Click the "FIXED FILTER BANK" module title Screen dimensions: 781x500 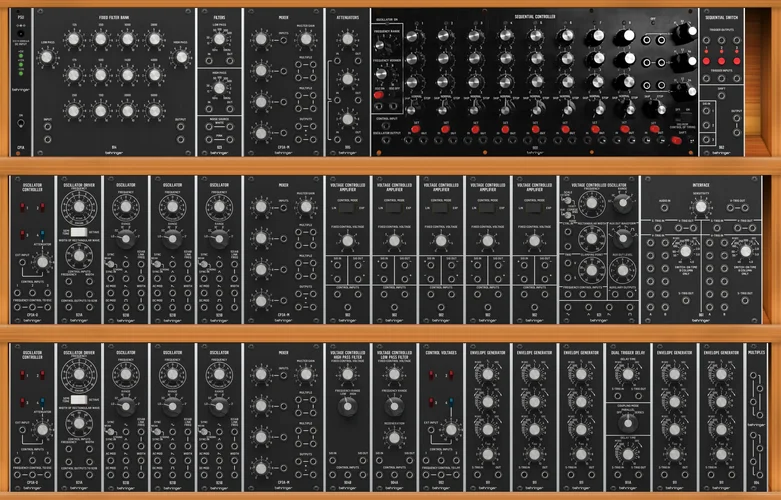(115, 18)
